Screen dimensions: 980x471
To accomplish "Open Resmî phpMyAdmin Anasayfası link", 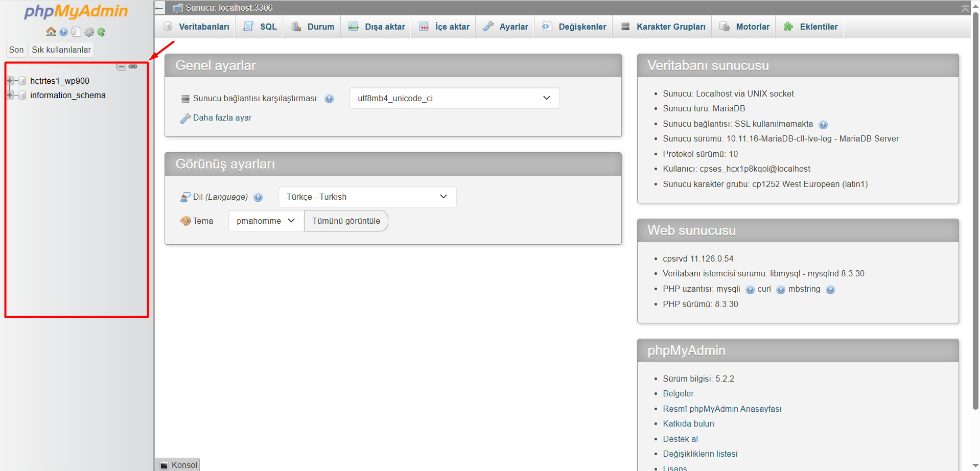I will tap(722, 409).
